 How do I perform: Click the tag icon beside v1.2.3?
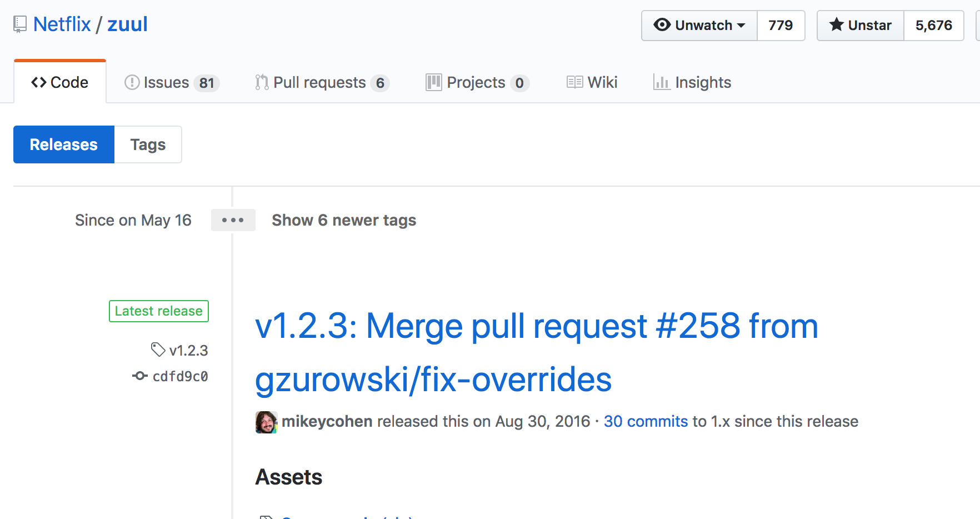point(158,350)
